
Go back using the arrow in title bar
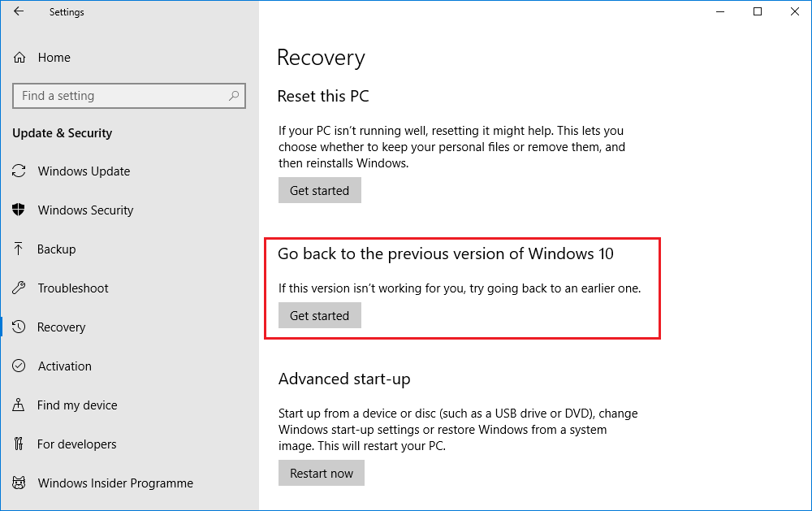(x=19, y=11)
